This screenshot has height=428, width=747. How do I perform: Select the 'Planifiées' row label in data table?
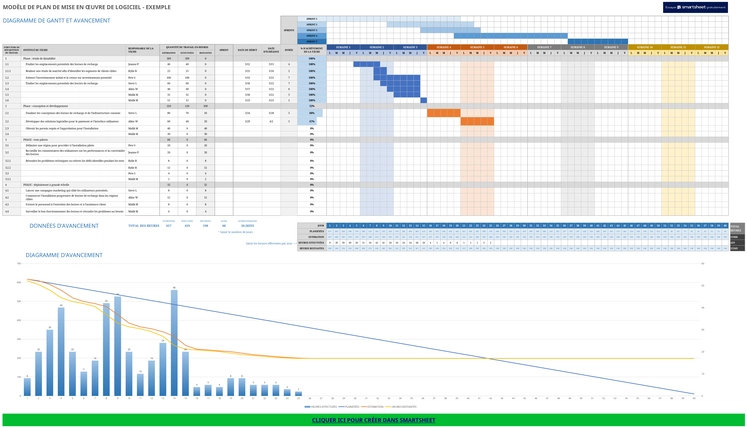coord(312,231)
